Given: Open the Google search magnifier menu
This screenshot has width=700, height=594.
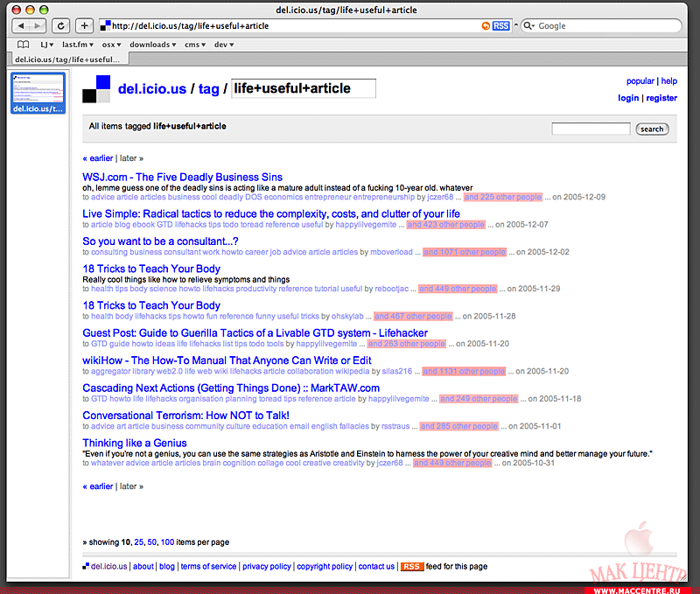Looking at the screenshot, I should tap(529, 26).
